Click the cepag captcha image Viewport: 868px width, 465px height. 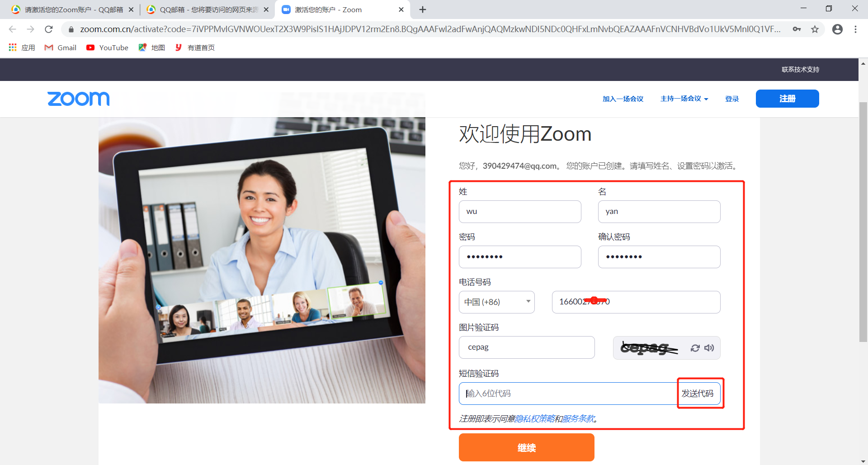pos(649,348)
